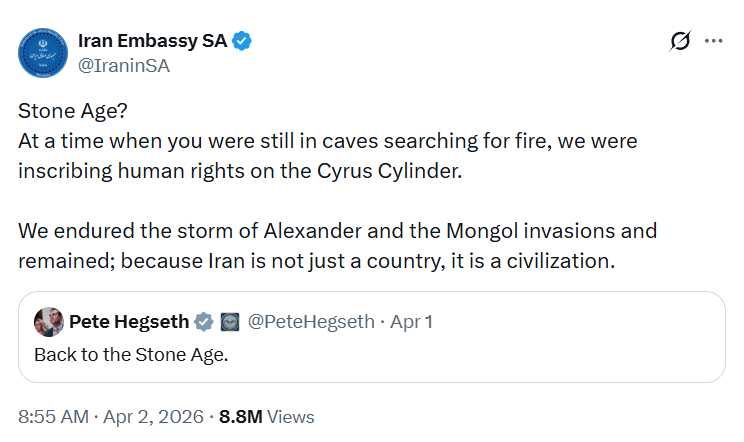
Task: Open Grok explain icon on the post
Action: (x=680, y=42)
